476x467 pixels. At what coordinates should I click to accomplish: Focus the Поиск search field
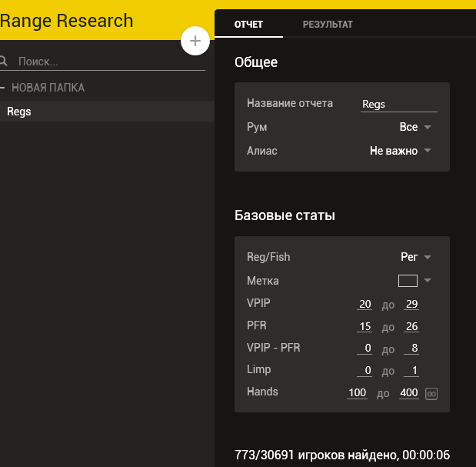[108, 62]
